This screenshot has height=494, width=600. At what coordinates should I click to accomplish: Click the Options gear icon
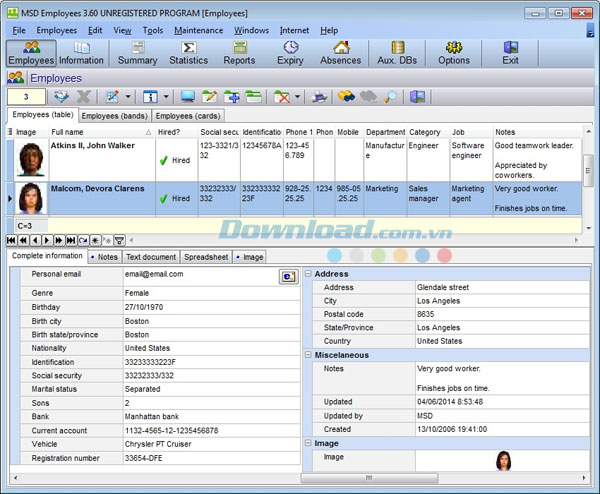click(x=453, y=53)
